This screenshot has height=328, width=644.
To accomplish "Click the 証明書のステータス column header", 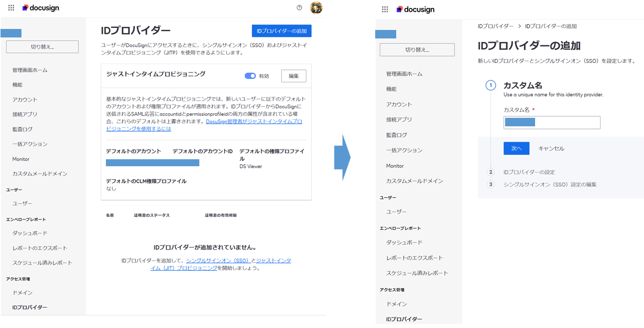I will pyautogui.click(x=152, y=215).
